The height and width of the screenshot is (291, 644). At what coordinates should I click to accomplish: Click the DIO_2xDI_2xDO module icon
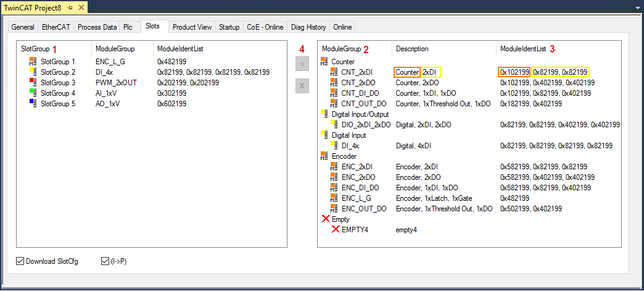click(x=334, y=125)
